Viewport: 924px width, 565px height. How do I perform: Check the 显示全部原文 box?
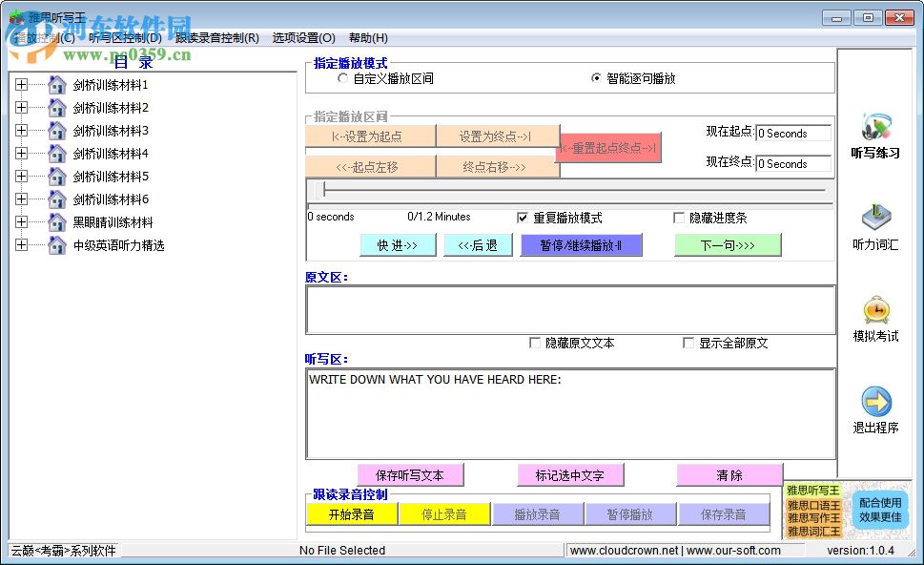(688, 344)
